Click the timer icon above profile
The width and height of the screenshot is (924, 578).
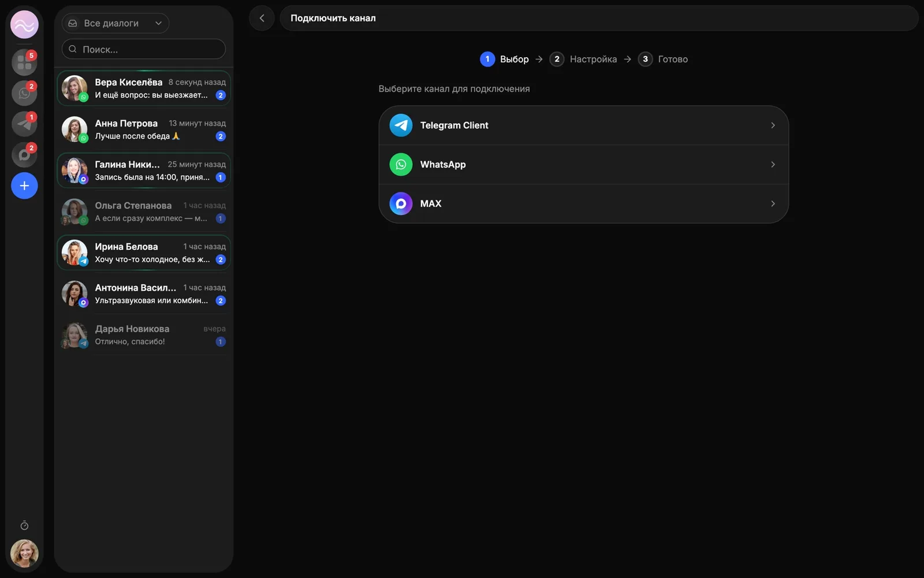tap(24, 525)
